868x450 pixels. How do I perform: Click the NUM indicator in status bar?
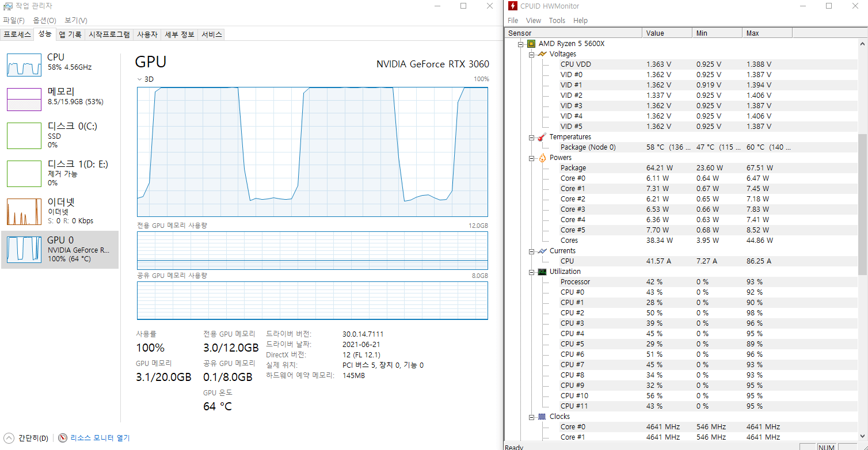826,447
